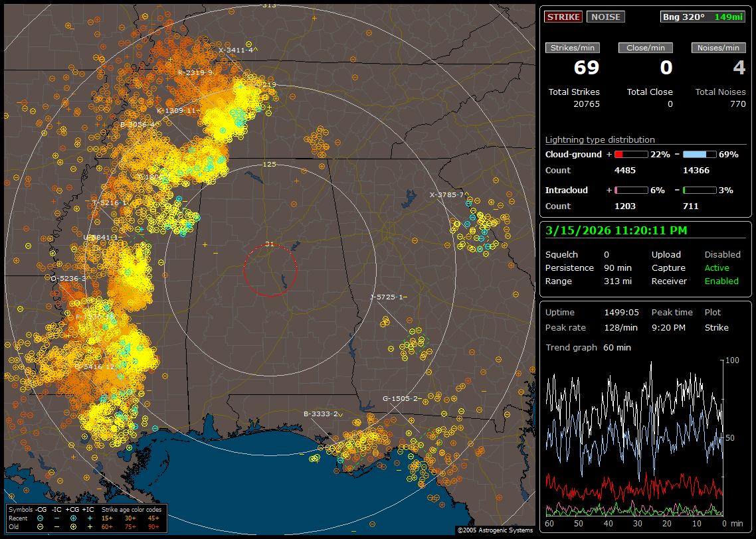Click the yellow old -CG symbol in legend

41,526
